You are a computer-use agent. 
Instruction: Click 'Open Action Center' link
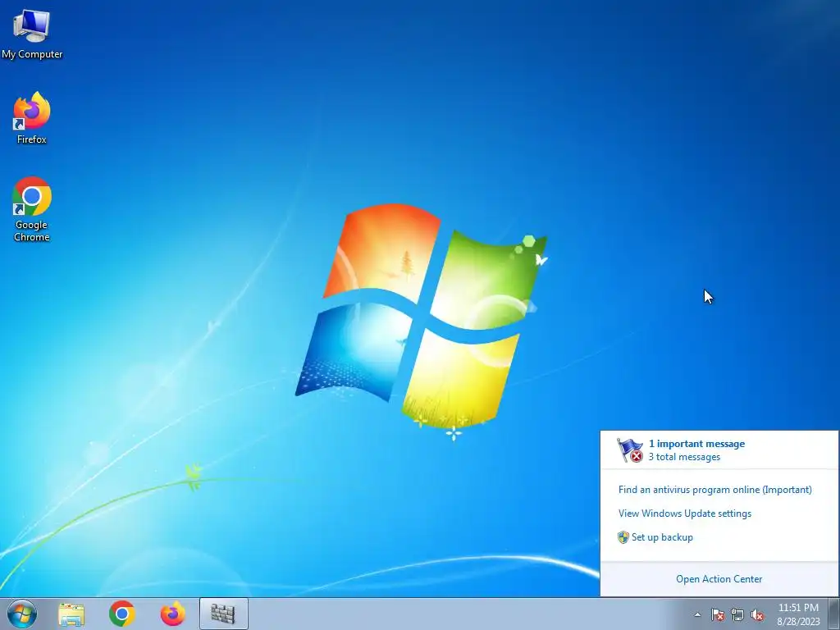[x=719, y=578]
